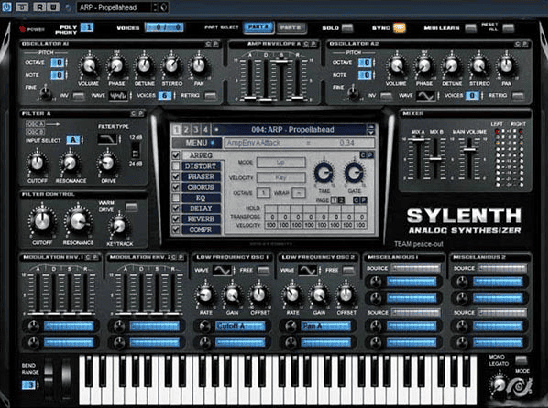Enable the ARPEG effect checkbox

click(x=176, y=155)
